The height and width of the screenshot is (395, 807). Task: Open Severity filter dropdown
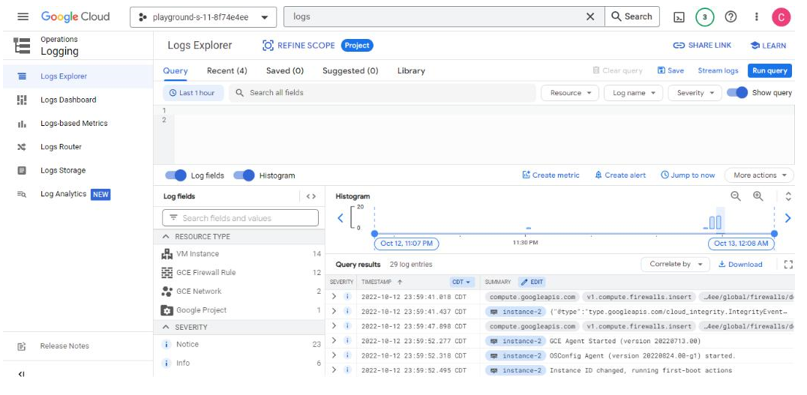pos(694,93)
